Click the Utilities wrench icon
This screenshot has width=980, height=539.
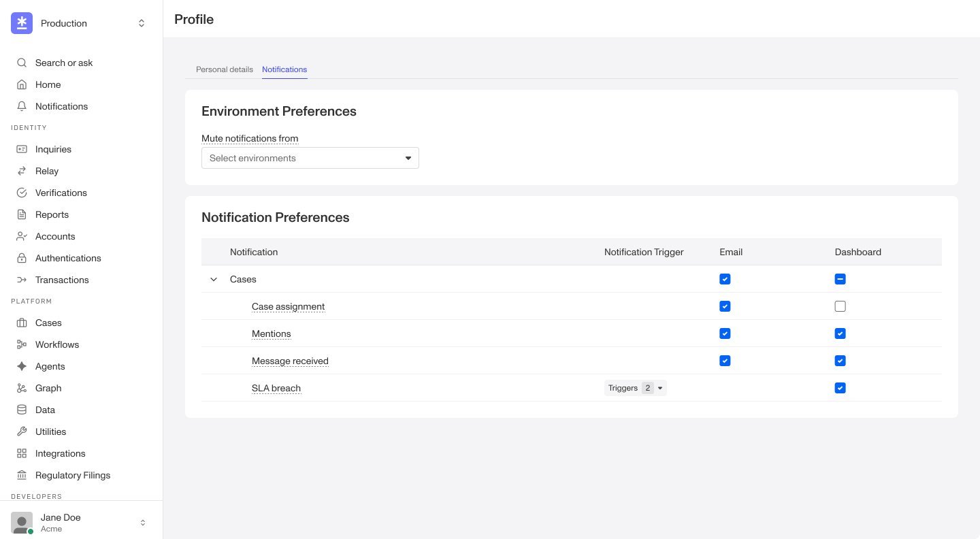point(22,431)
